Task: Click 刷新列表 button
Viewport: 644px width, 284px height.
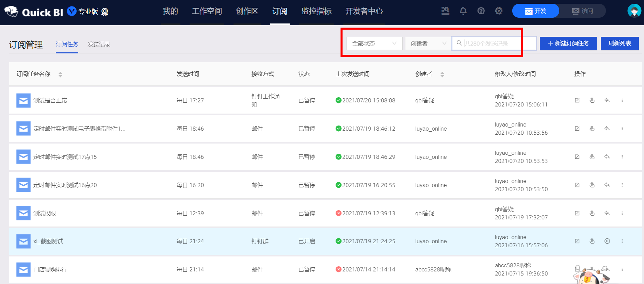Action: pos(619,44)
